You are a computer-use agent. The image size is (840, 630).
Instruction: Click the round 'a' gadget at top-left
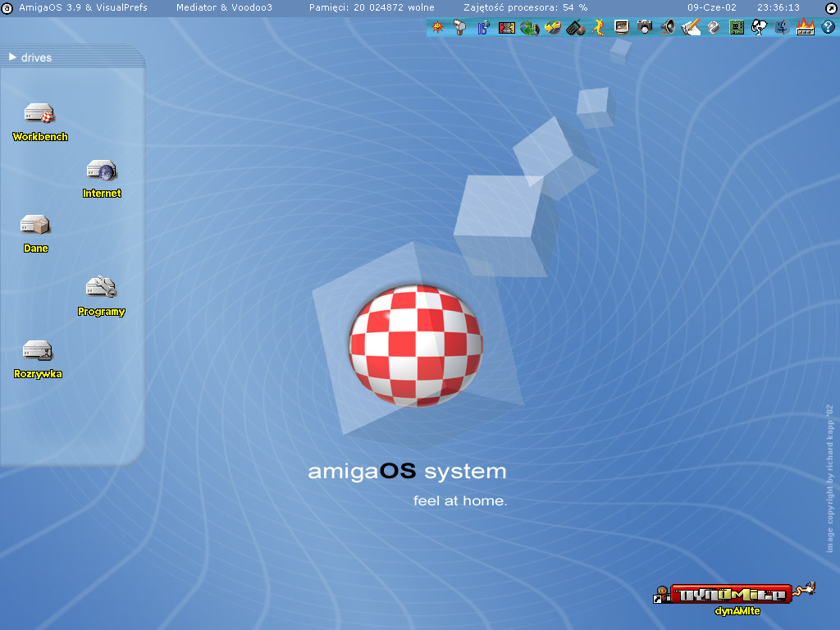pyautogui.click(x=7, y=8)
